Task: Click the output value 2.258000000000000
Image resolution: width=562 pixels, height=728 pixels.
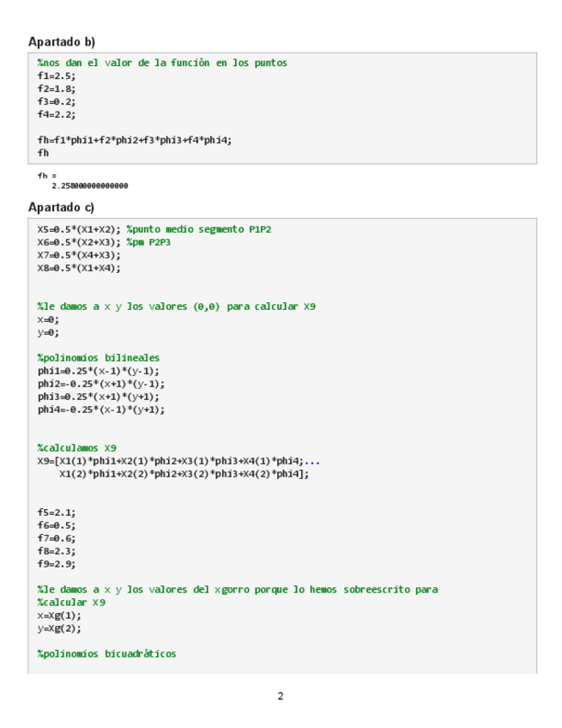Action: tap(90, 185)
